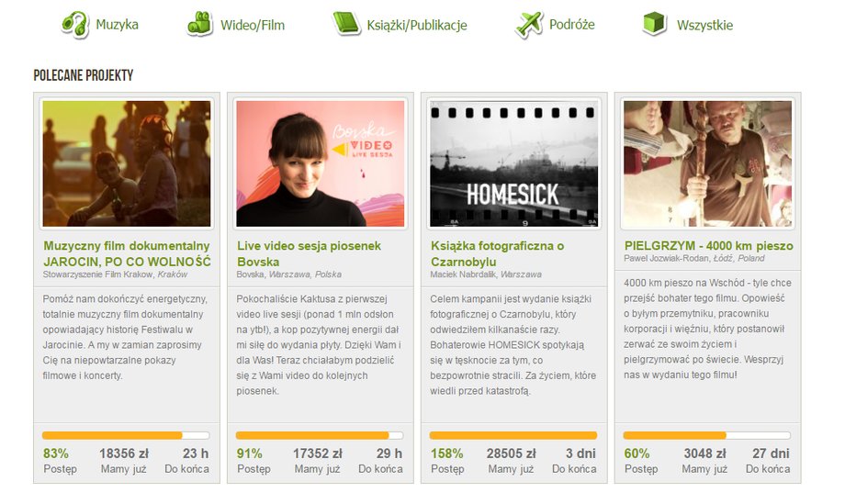Select the Wideo/Film category text
Screen dimensions: 845x504
[253, 25]
